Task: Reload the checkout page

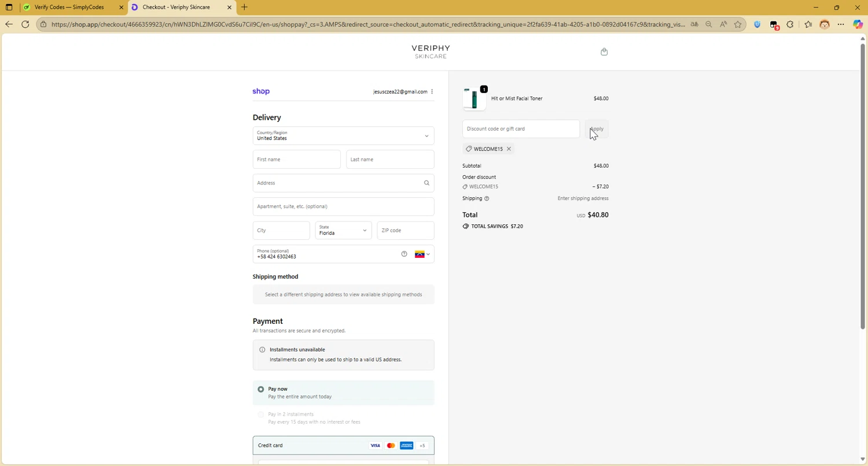Action: point(25,24)
